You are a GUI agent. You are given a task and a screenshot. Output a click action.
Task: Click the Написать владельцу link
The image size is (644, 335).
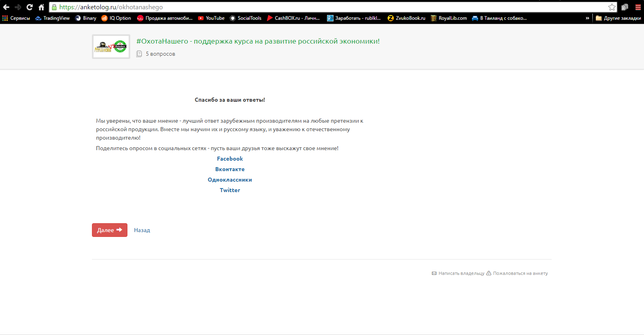point(461,273)
